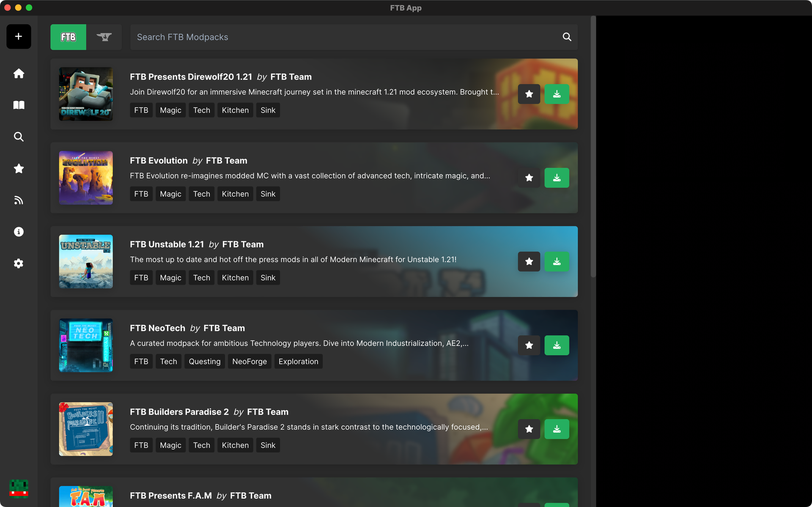Select the Magic tag on FTB Evolution

170,194
